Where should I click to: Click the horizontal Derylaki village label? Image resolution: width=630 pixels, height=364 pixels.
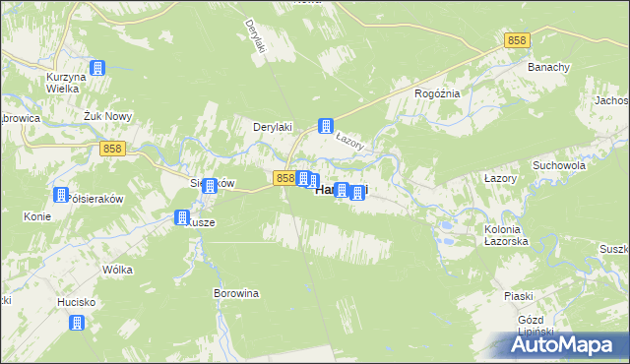(273, 127)
